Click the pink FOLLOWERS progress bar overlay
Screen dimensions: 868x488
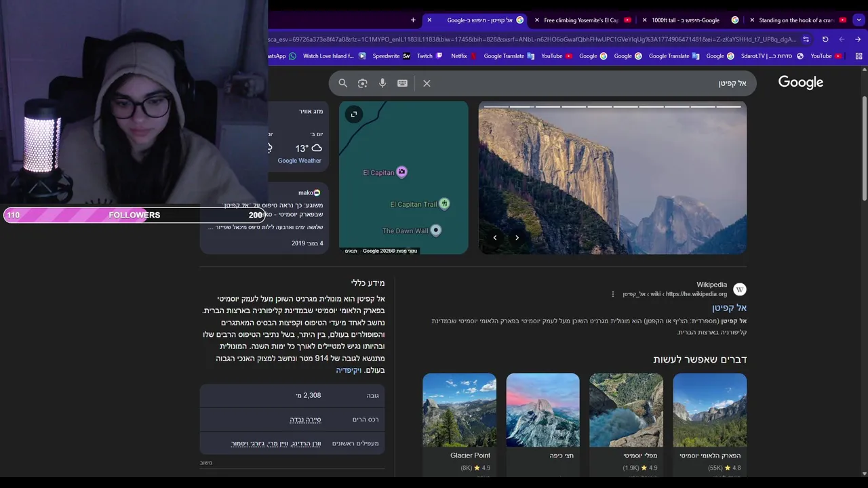[134, 215]
